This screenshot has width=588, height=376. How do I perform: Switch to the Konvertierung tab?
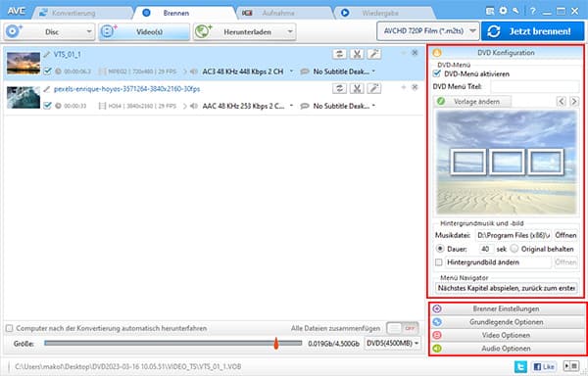[x=73, y=13]
